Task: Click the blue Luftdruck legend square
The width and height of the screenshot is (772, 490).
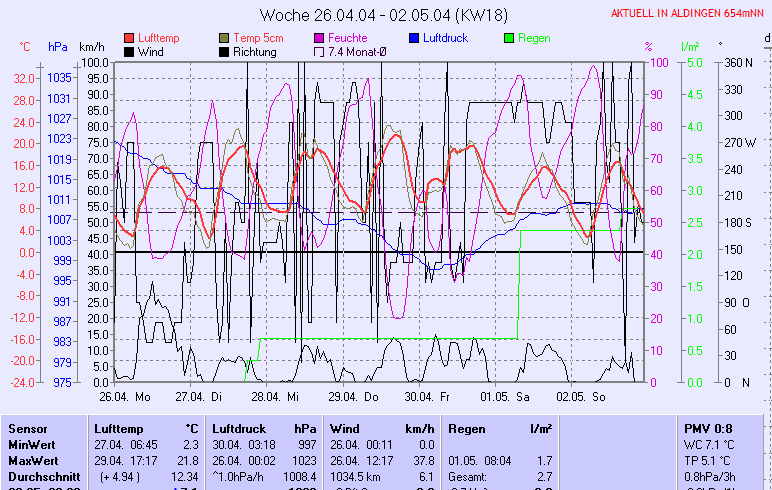Action: [414, 38]
